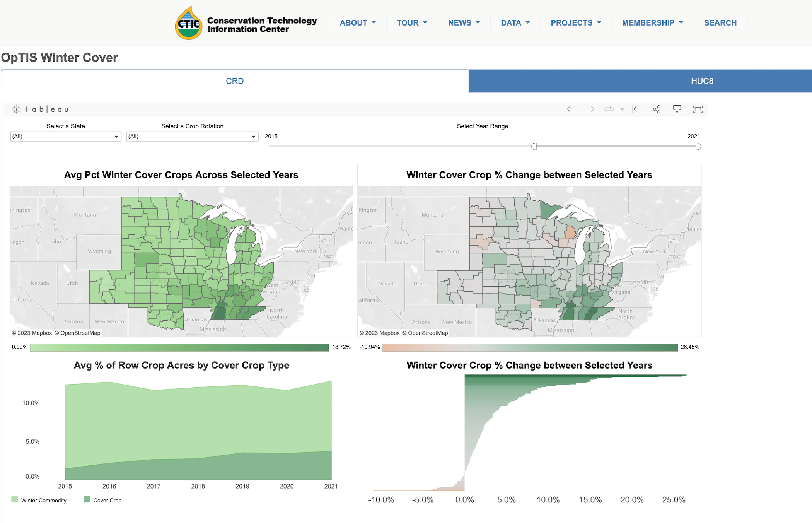Image resolution: width=812 pixels, height=523 pixels.
Task: Expand the replay options dropdown arrow
Action: 622,109
